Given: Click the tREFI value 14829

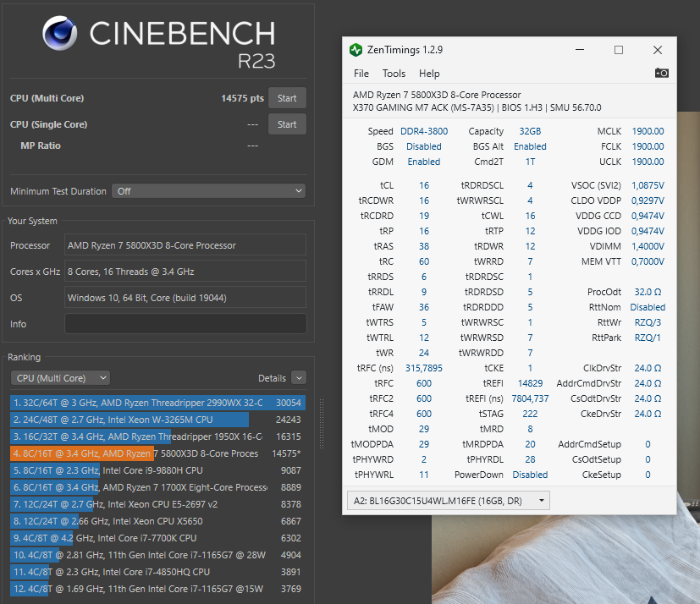Looking at the screenshot, I should pos(530,383).
